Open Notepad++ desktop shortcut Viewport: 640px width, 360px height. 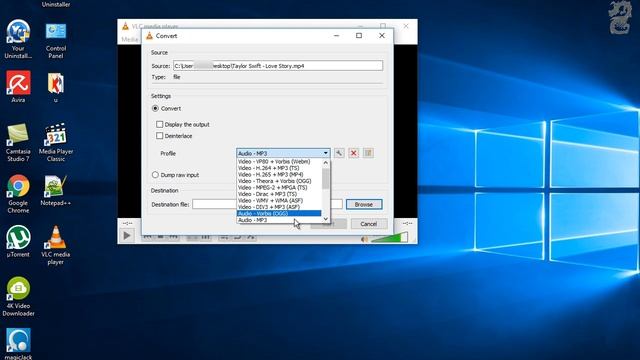[56, 190]
